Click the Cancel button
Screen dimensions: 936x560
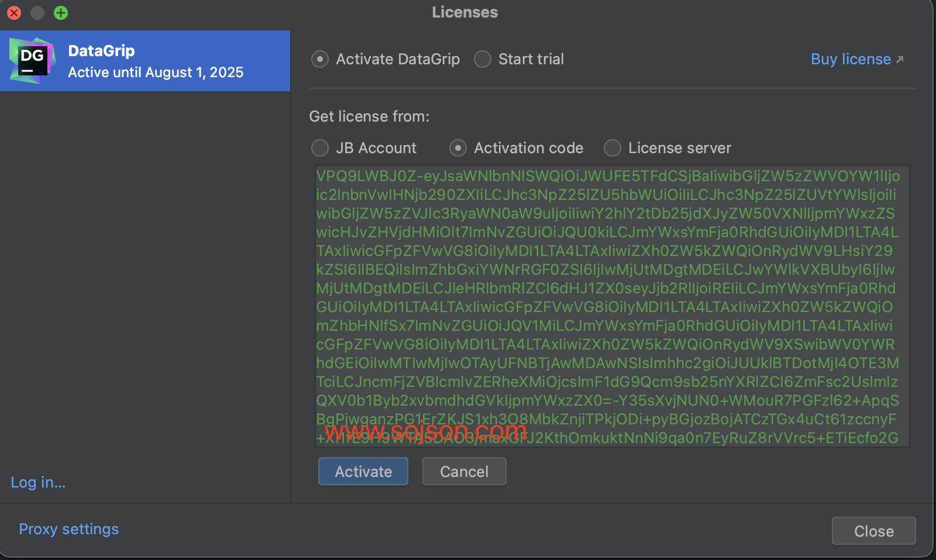(x=464, y=472)
